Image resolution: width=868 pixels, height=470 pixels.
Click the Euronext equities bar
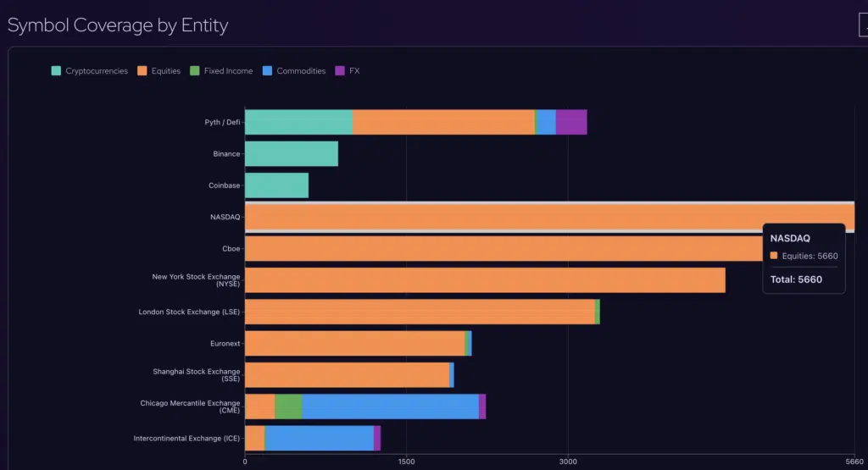point(355,343)
